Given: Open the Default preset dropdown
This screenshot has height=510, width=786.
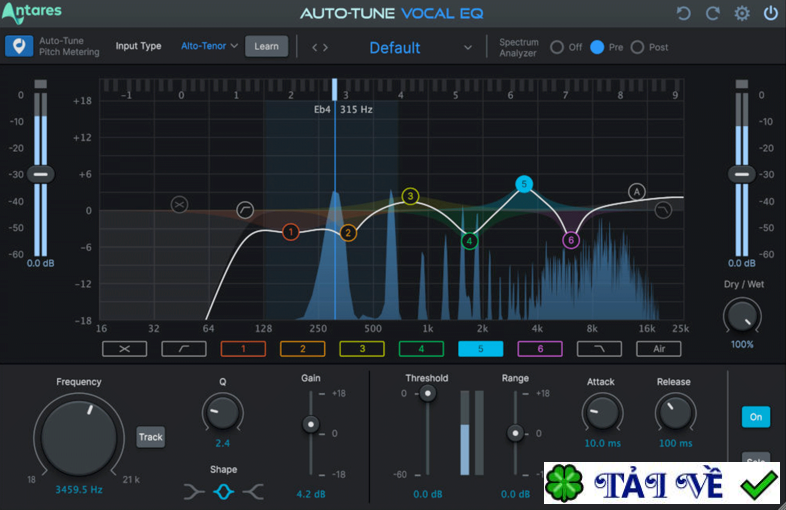Looking at the screenshot, I should tap(420, 48).
